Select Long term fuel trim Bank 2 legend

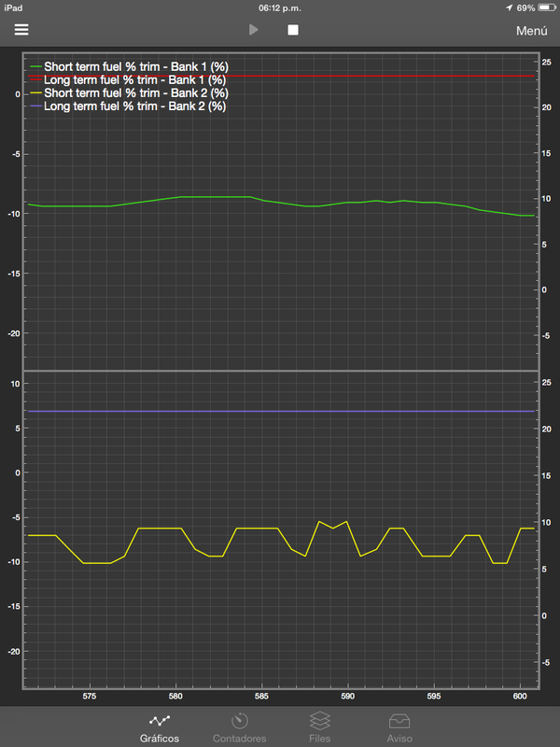(134, 106)
